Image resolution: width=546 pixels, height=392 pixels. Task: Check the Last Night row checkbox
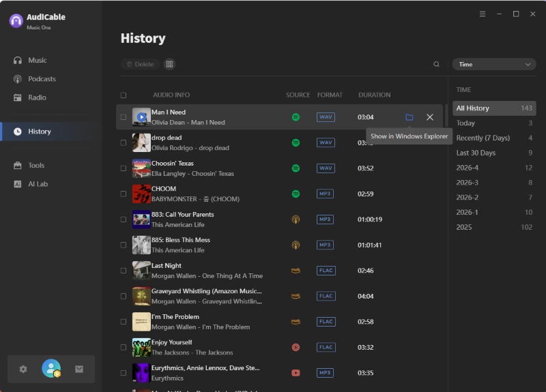pos(124,271)
